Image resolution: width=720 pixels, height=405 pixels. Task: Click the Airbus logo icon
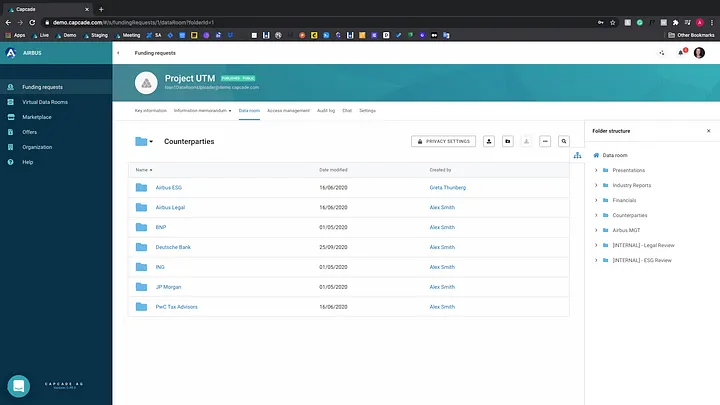click(x=11, y=53)
